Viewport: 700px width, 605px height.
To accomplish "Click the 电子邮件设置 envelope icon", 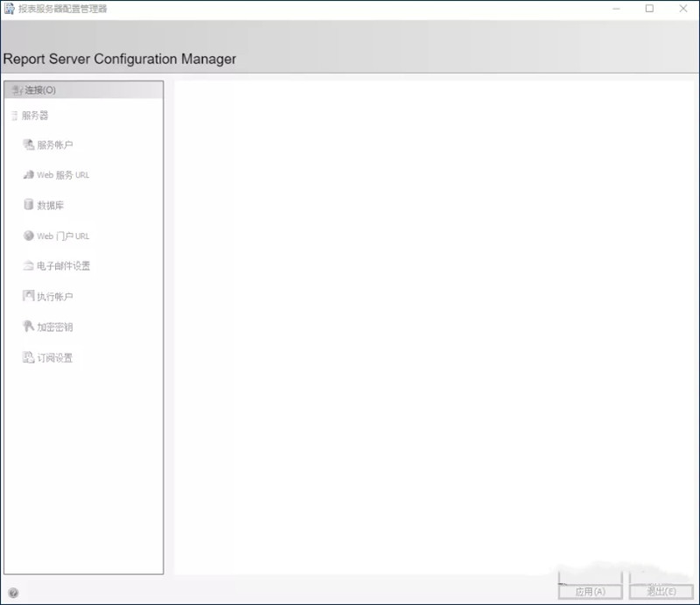I will (x=29, y=266).
